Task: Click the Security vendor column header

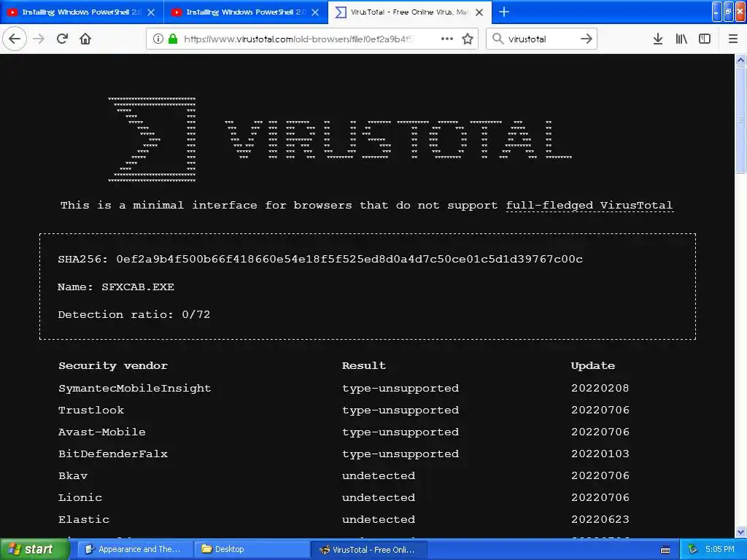Action: (113, 366)
